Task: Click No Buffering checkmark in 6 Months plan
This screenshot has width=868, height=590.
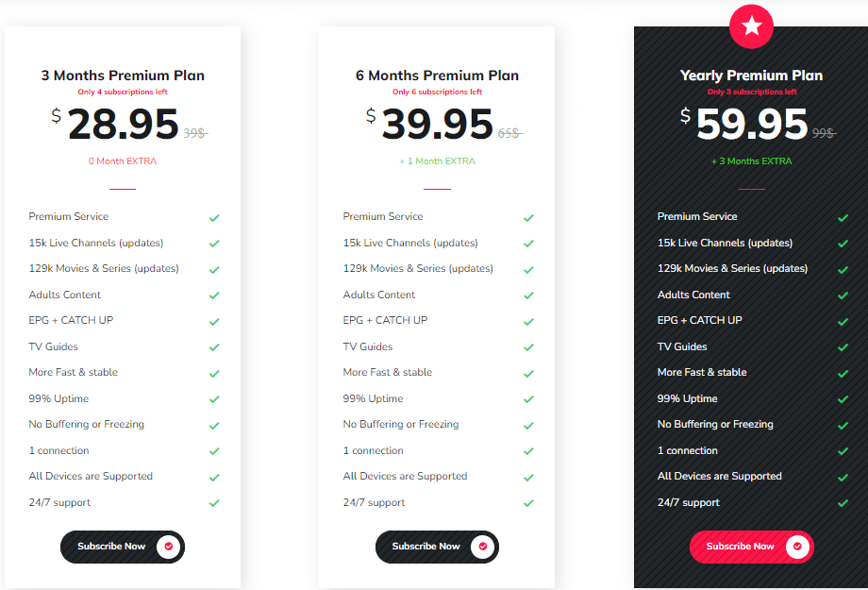Action: point(528,425)
